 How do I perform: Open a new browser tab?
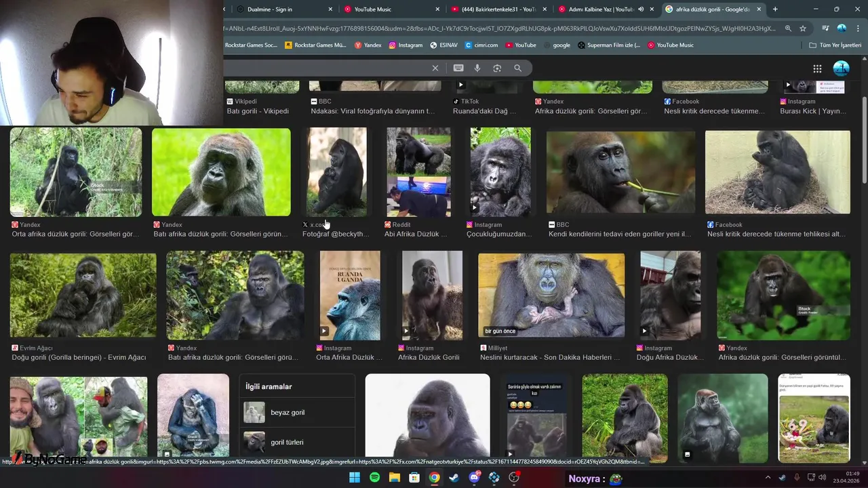775,9
